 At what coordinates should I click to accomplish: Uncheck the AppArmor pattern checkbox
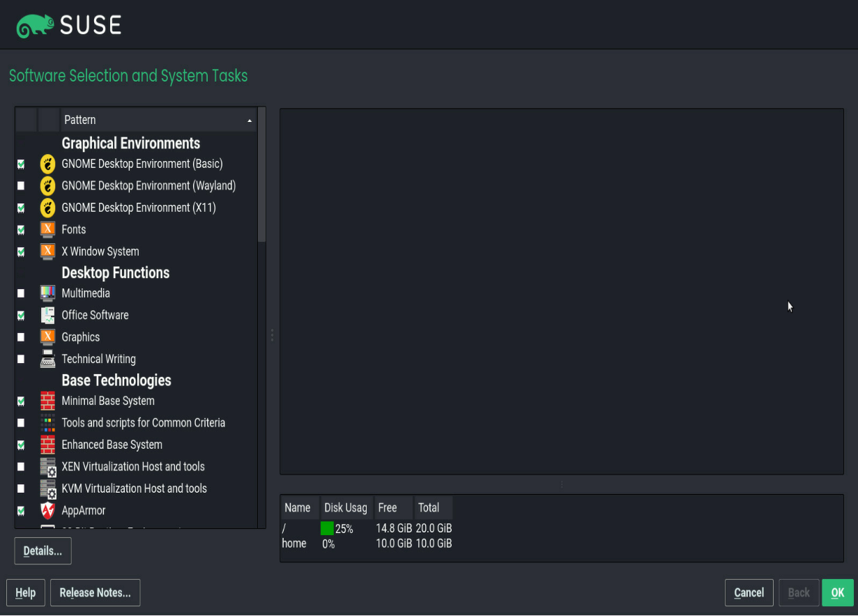[21, 511]
